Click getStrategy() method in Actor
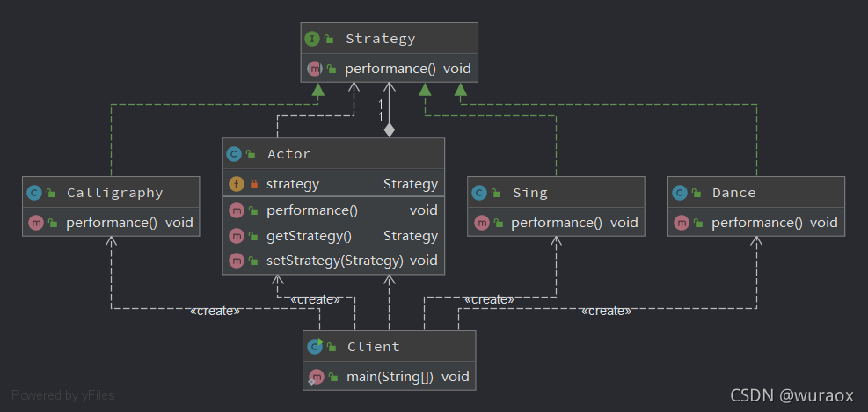This screenshot has width=868, height=412. click(x=309, y=236)
